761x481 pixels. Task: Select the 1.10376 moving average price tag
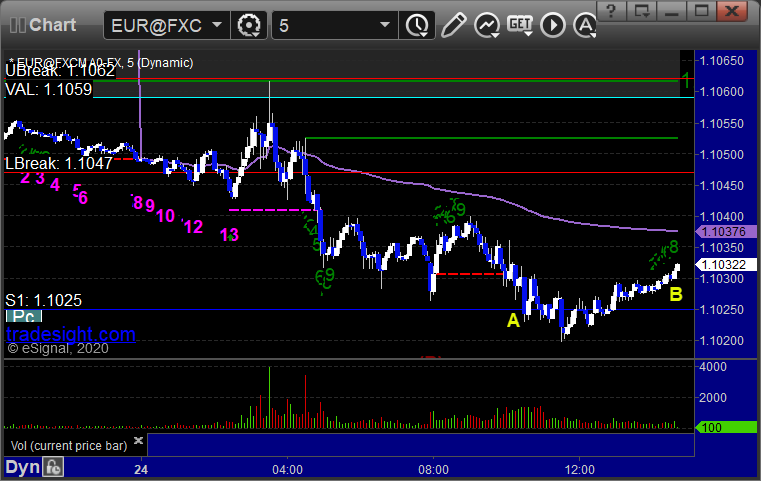click(x=726, y=232)
